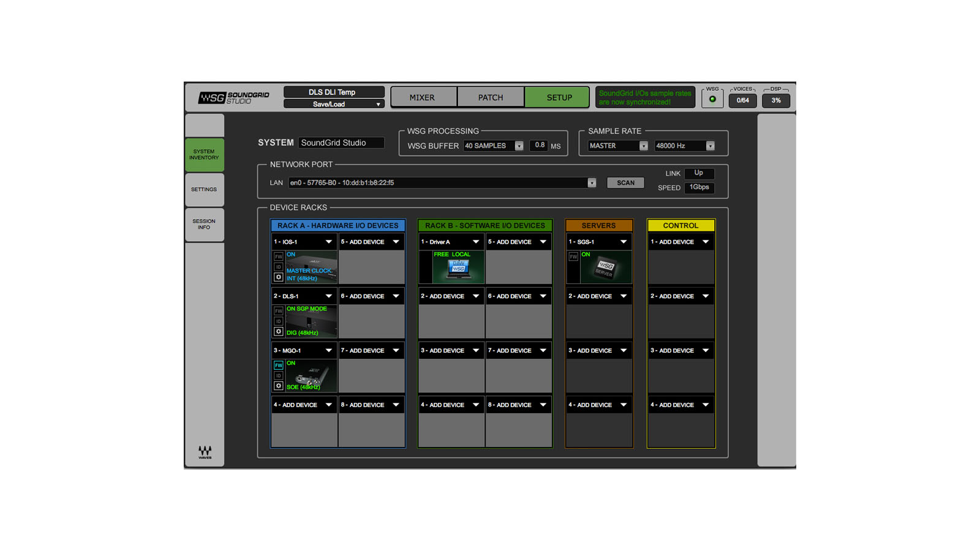Click the MGO-1 hardware device image
The height and width of the screenshot is (551, 980).
(x=311, y=376)
